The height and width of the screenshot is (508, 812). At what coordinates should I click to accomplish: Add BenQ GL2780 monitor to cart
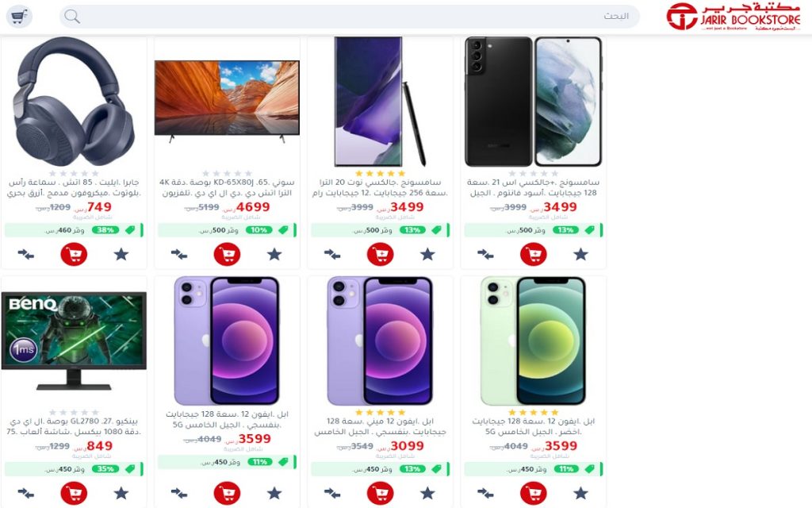[74, 493]
